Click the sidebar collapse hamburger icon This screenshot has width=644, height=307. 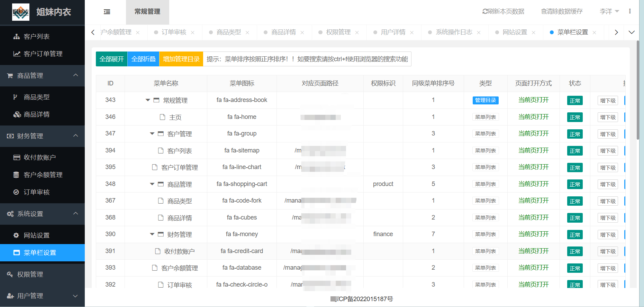(x=107, y=12)
